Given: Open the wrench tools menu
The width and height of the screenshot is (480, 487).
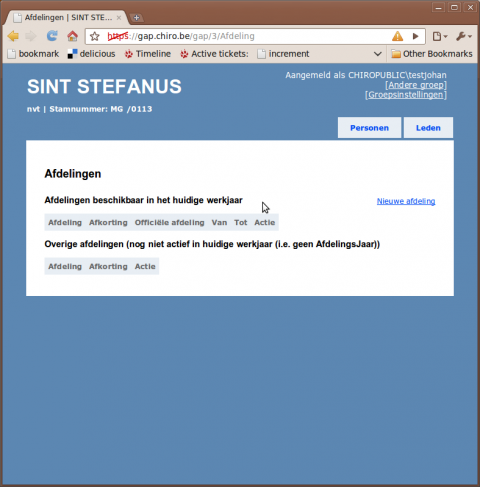Looking at the screenshot, I should (464, 36).
